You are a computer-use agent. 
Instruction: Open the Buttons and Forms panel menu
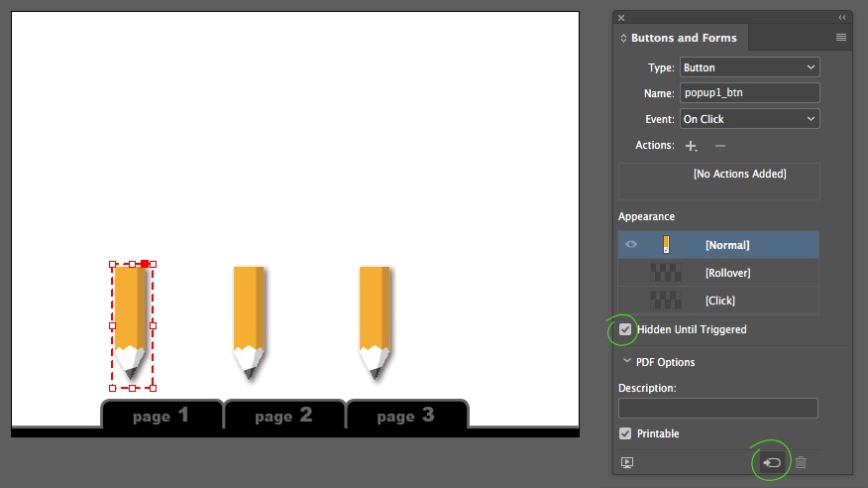(x=840, y=38)
